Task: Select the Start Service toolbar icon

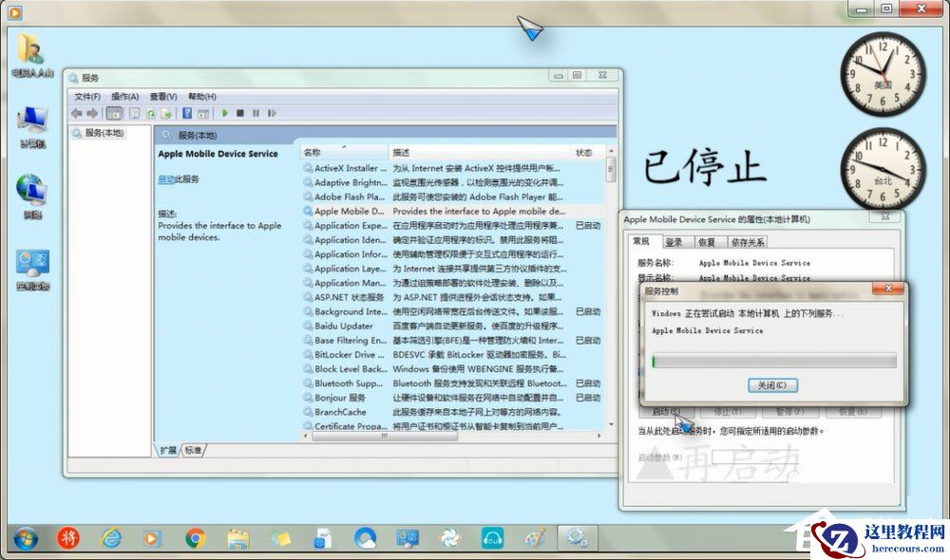Action: pyautogui.click(x=225, y=113)
